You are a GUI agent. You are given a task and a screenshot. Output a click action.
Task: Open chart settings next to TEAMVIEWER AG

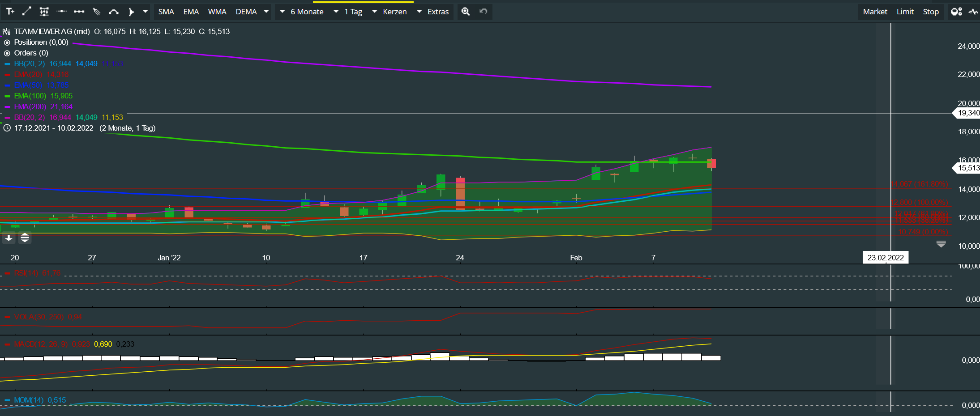coord(7,32)
